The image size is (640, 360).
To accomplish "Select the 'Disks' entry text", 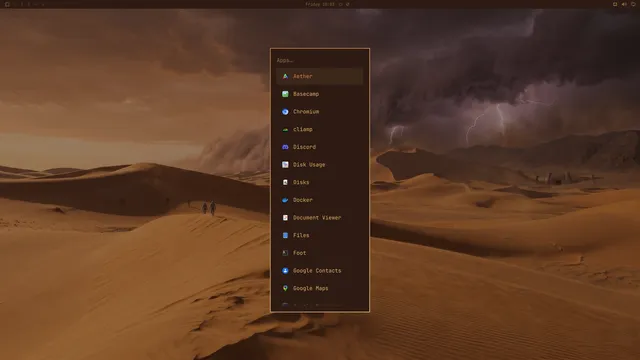I will tap(301, 182).
